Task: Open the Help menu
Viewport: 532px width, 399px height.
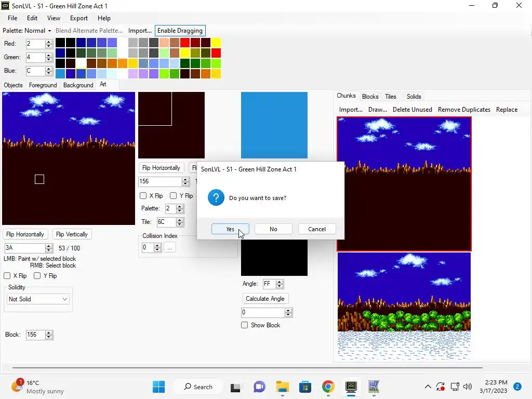Action: point(104,18)
